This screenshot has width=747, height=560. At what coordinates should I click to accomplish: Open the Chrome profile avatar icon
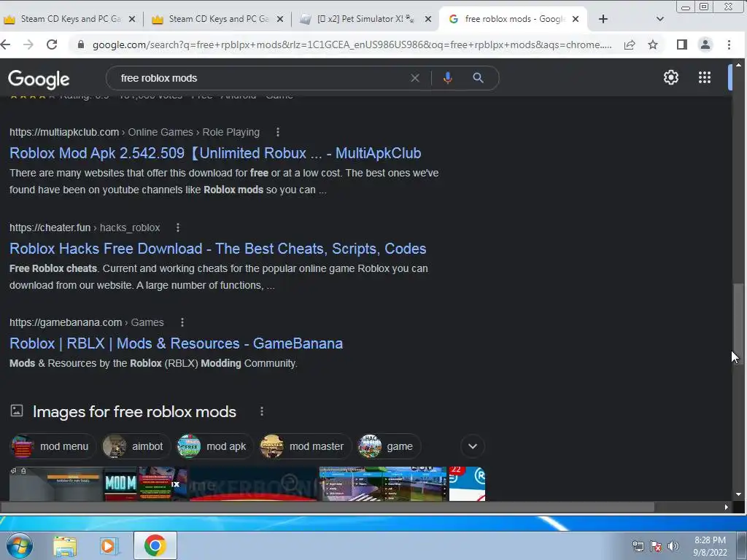[705, 44]
